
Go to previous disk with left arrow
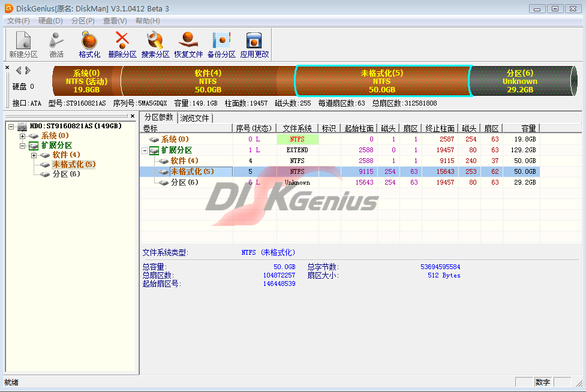[19, 70]
